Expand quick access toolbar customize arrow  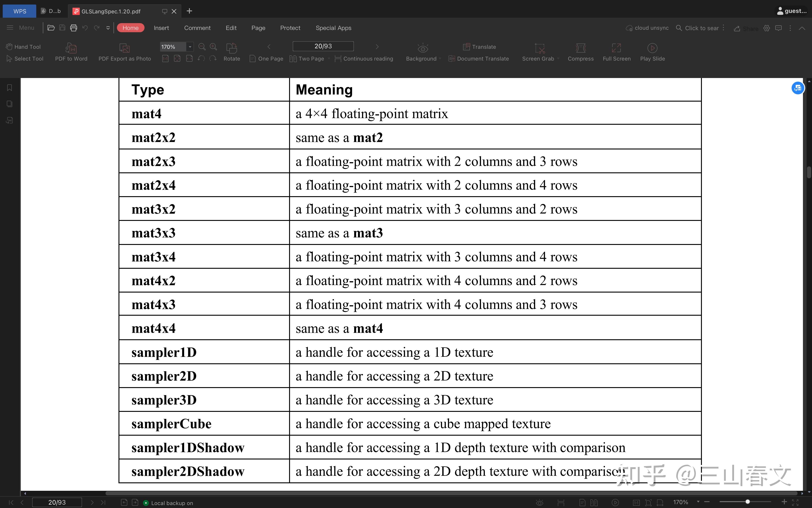pyautogui.click(x=108, y=28)
